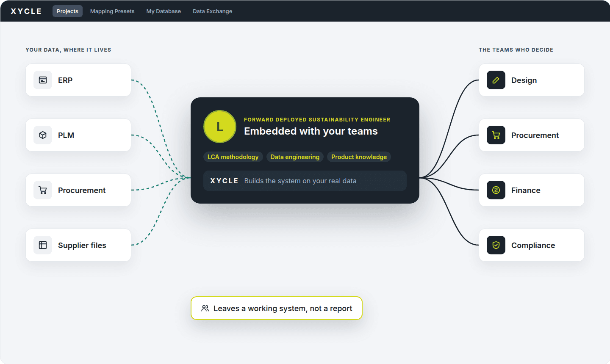The width and height of the screenshot is (610, 364).
Task: Click the yellow L avatar circle
Action: 220,127
